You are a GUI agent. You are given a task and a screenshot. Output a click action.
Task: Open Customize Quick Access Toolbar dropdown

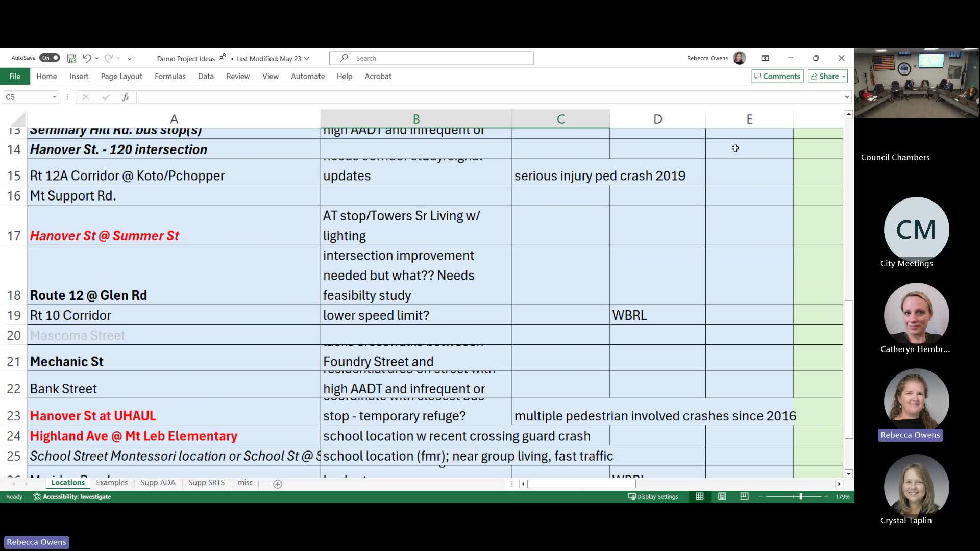click(x=130, y=58)
